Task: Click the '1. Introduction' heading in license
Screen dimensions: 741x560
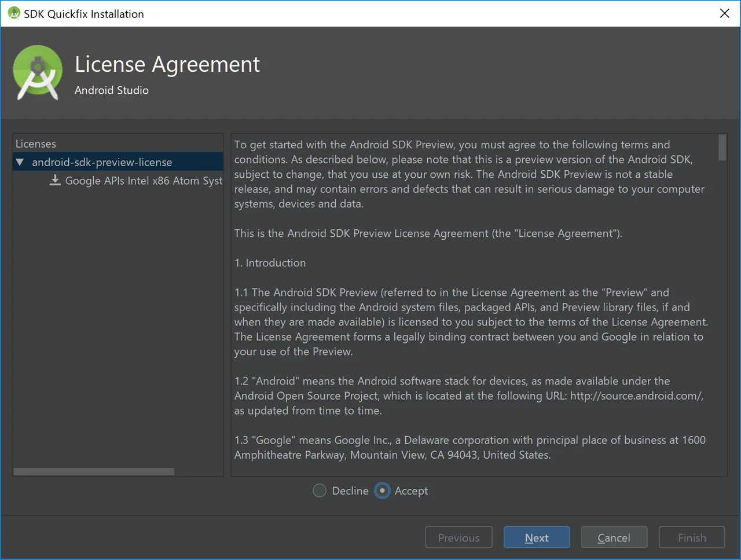Action: click(x=270, y=263)
